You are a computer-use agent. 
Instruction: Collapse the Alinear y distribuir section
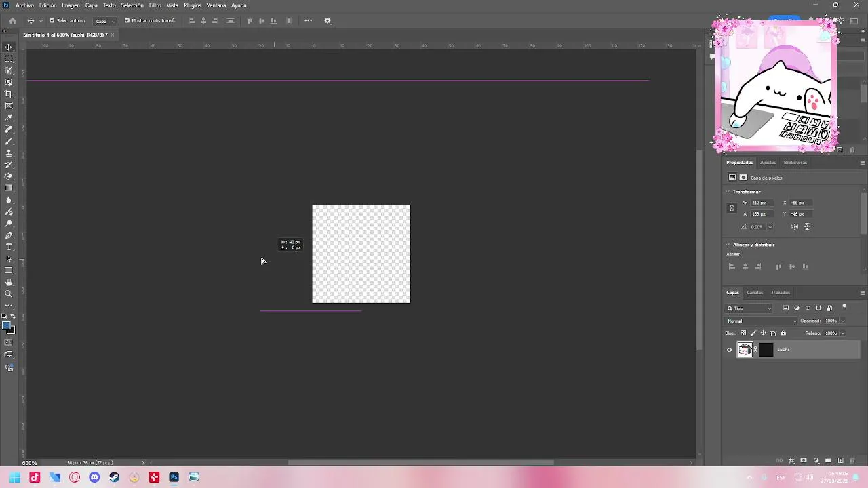coord(728,245)
